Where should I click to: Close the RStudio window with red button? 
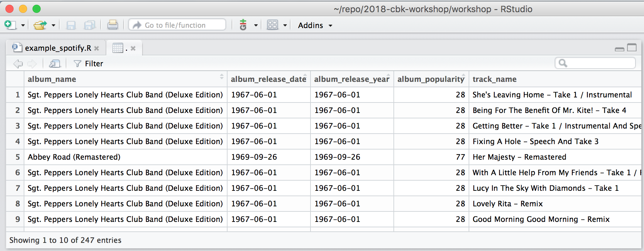[x=9, y=9]
